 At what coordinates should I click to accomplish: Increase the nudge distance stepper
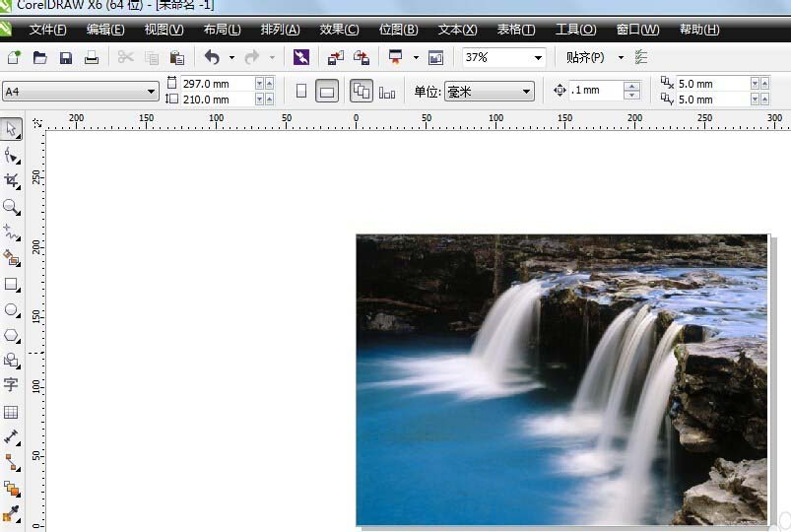point(631,87)
